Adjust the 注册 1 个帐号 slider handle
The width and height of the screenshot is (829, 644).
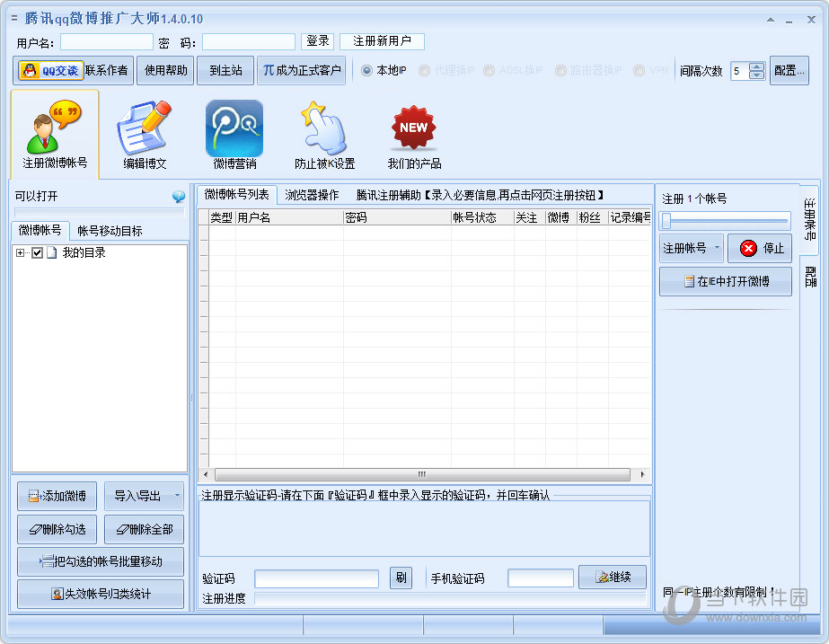(666, 220)
